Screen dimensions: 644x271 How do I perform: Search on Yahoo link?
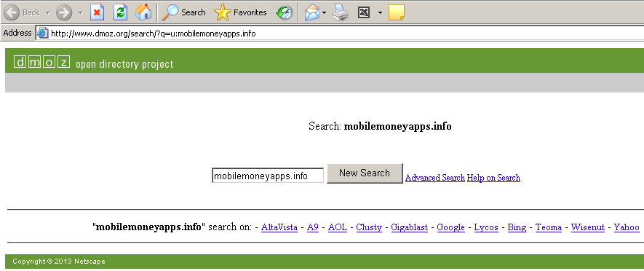click(627, 227)
